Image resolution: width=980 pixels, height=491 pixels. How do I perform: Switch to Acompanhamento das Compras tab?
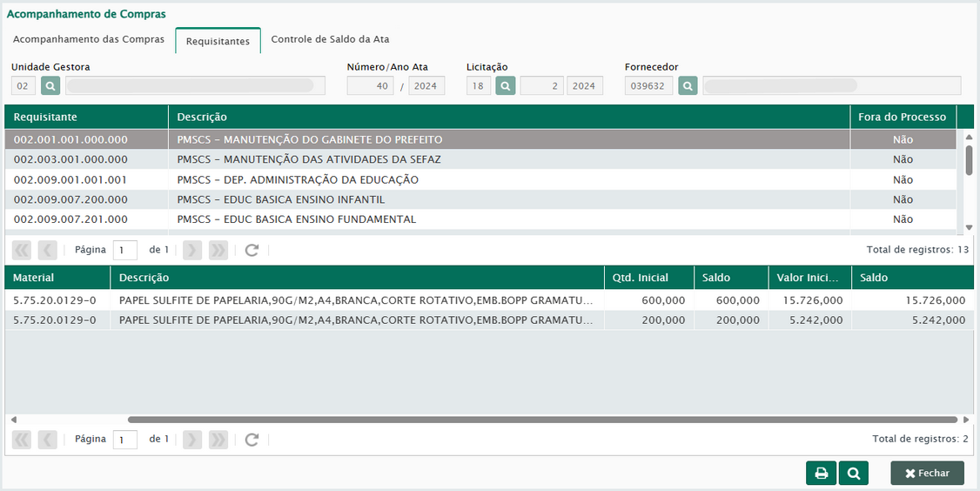coord(89,40)
